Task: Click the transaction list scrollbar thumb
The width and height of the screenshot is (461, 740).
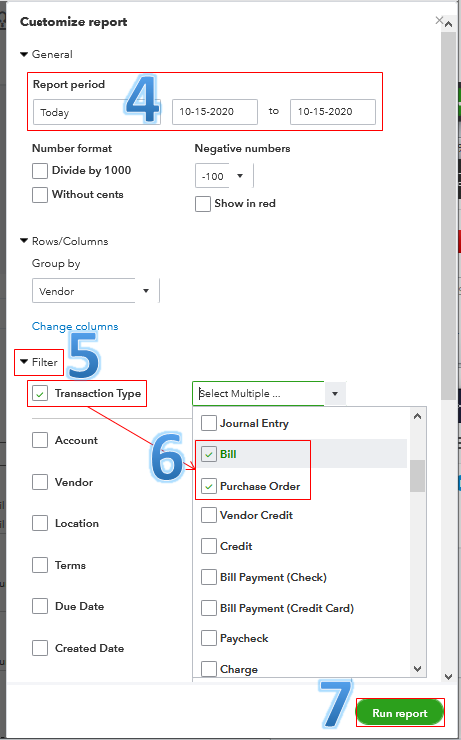Action: coord(417,476)
